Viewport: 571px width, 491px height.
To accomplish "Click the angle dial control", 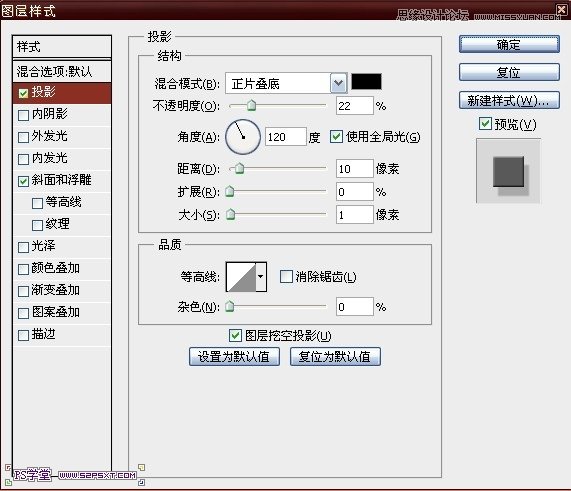I will (x=243, y=137).
